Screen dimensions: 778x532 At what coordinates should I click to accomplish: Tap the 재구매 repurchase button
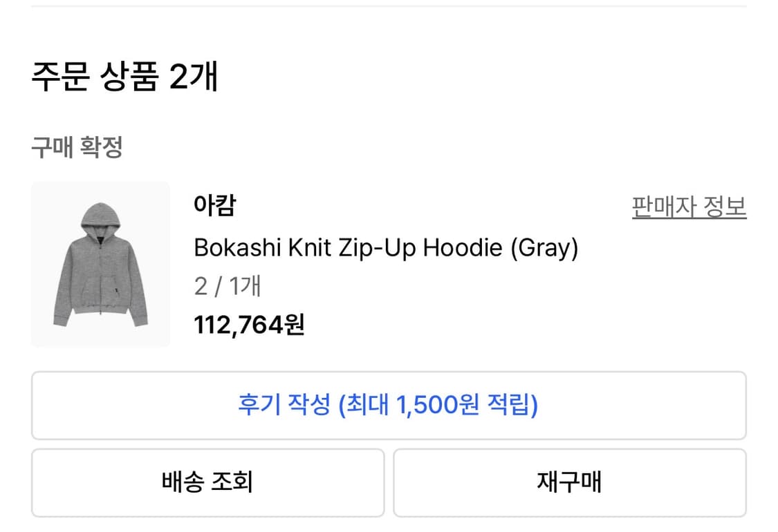[570, 482]
